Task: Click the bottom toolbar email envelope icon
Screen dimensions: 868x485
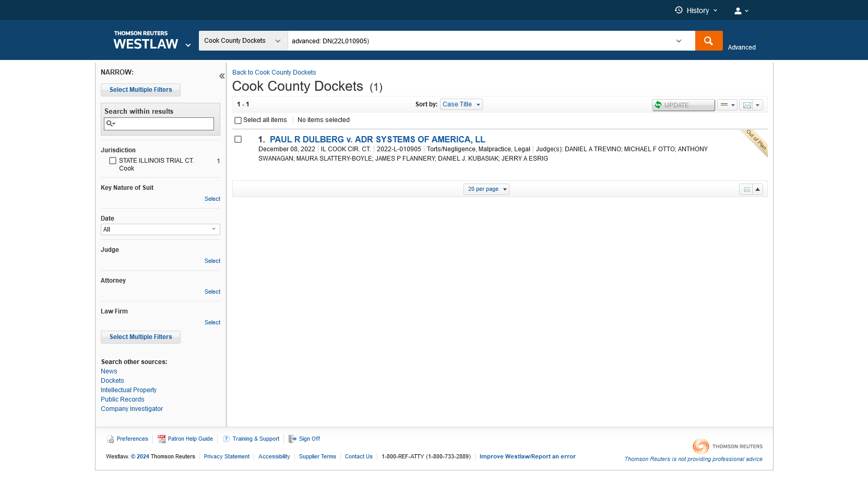Action: click(746, 189)
